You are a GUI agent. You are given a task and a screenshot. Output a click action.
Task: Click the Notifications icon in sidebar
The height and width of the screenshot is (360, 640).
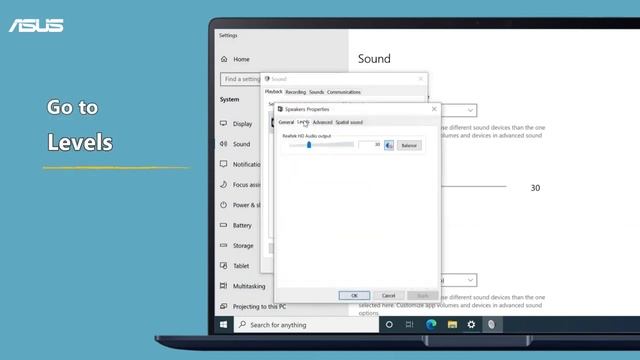tap(223, 164)
